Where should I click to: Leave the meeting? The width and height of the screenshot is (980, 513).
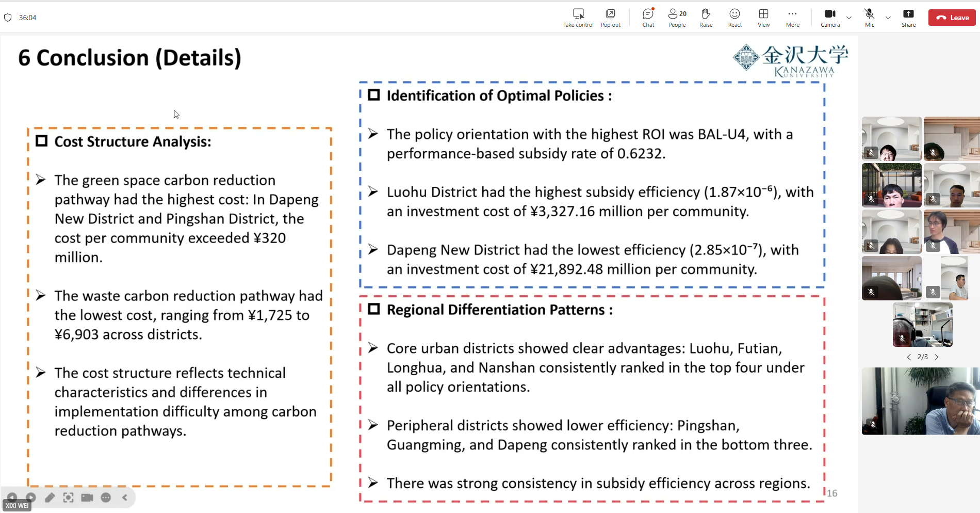952,18
